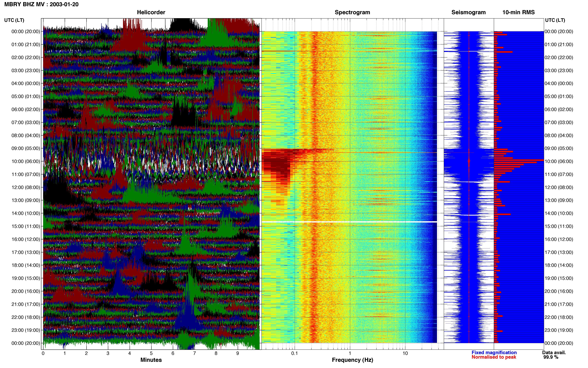This screenshot has height=368, width=588.
Task: Click the '1' tick on Minutes axis
Action: pos(65,353)
